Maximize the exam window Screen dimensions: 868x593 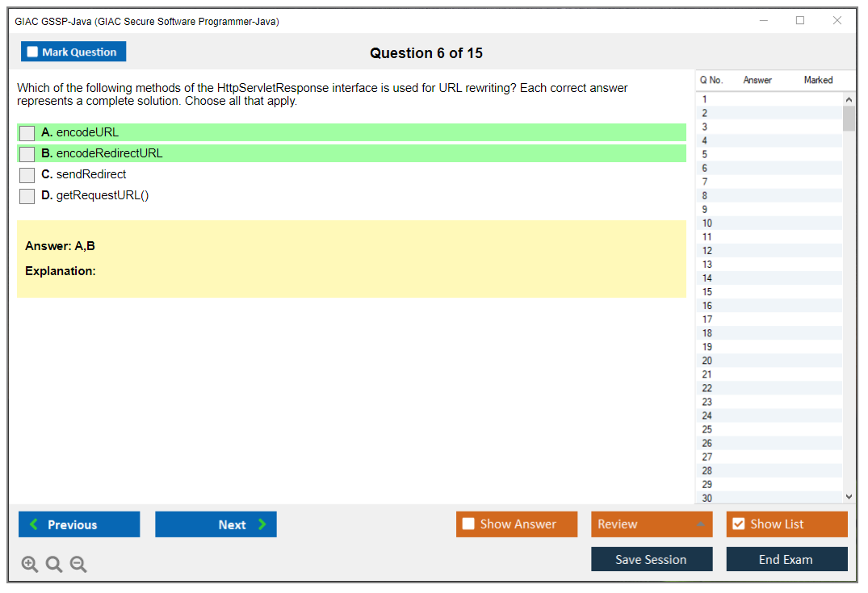point(800,21)
